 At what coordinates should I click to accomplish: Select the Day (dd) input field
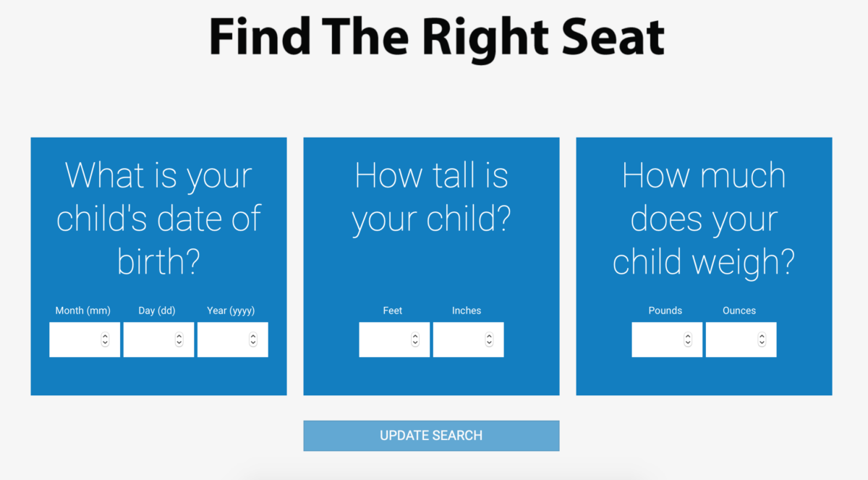[x=150, y=340]
